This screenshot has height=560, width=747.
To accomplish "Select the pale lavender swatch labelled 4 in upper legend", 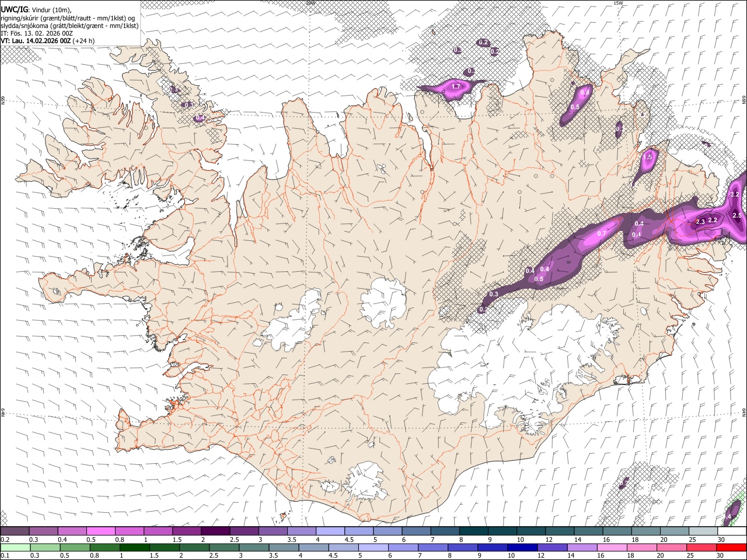I will (330, 531).
